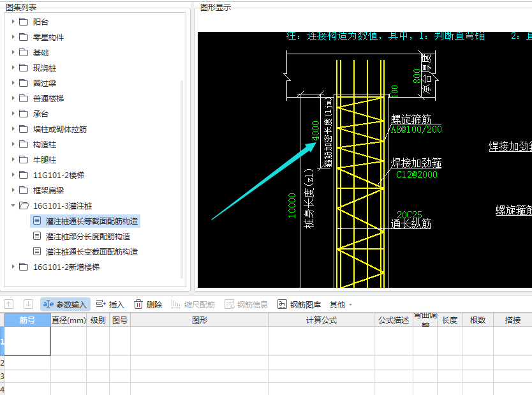This screenshot has height=395, width=532.
Task: Click the move row down arrow icon
Action: click(x=28, y=304)
